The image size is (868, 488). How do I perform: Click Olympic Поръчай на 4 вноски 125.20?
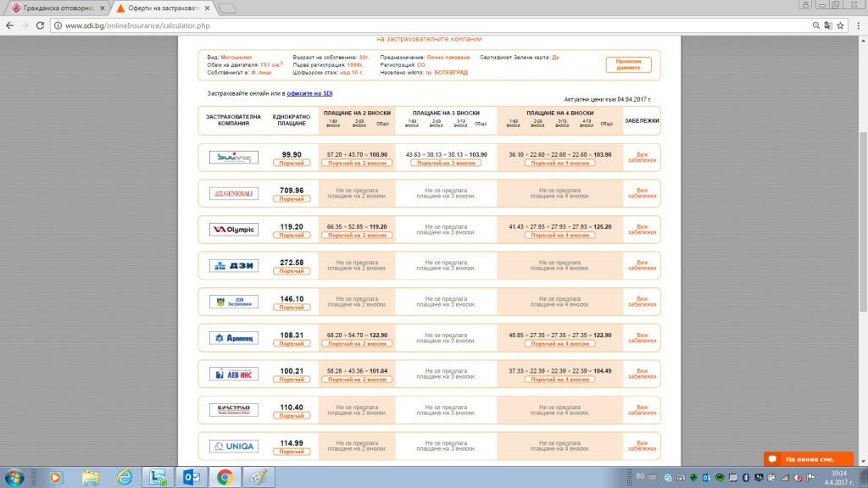559,236
